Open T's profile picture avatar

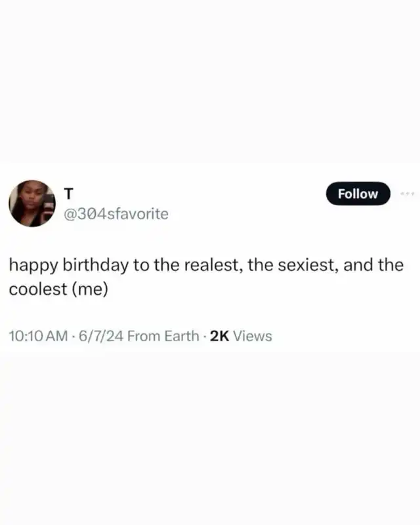(x=32, y=203)
